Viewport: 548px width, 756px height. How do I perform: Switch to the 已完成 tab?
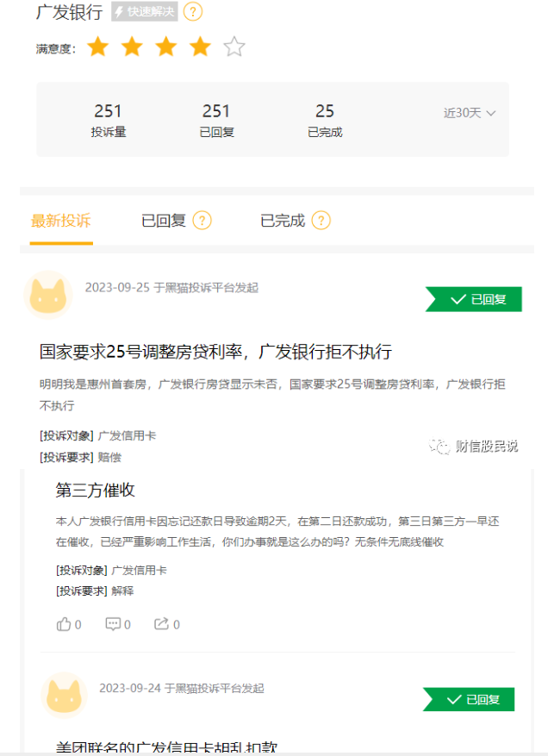(283, 221)
